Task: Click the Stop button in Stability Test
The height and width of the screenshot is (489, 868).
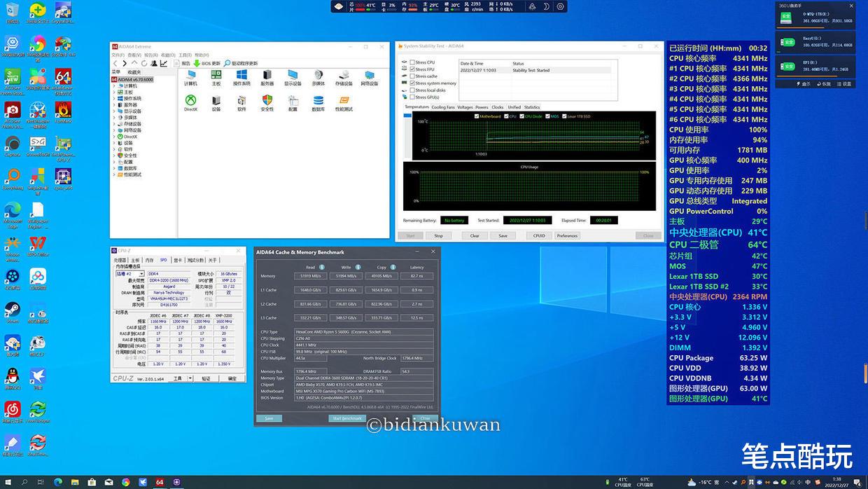Action: pos(438,235)
